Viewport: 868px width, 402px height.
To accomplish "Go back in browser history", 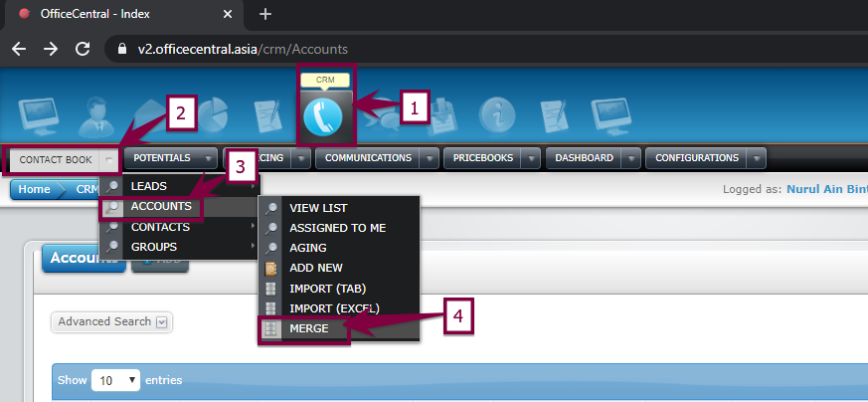I will point(19,50).
